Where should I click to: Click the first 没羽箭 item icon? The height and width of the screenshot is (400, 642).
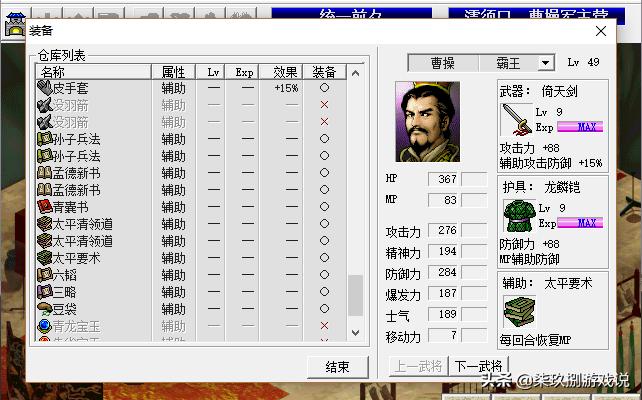pos(44,105)
